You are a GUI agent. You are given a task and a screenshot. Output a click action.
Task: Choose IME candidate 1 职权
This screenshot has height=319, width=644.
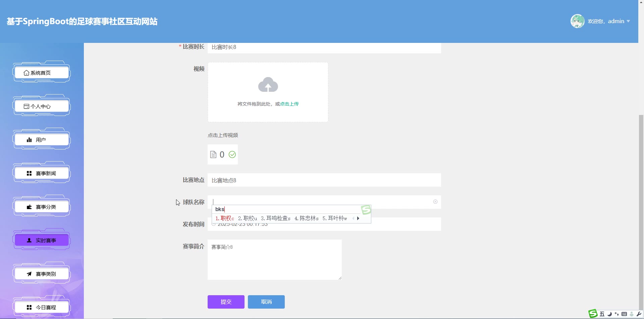click(225, 218)
